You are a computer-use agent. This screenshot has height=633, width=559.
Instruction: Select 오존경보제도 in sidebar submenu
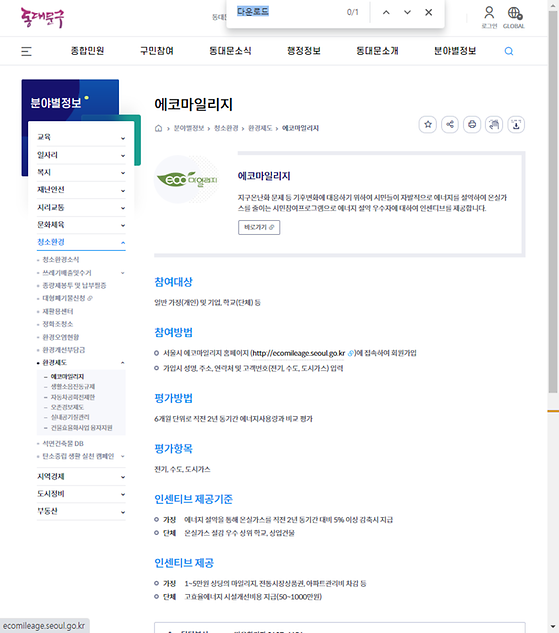pyautogui.click(x=67, y=407)
